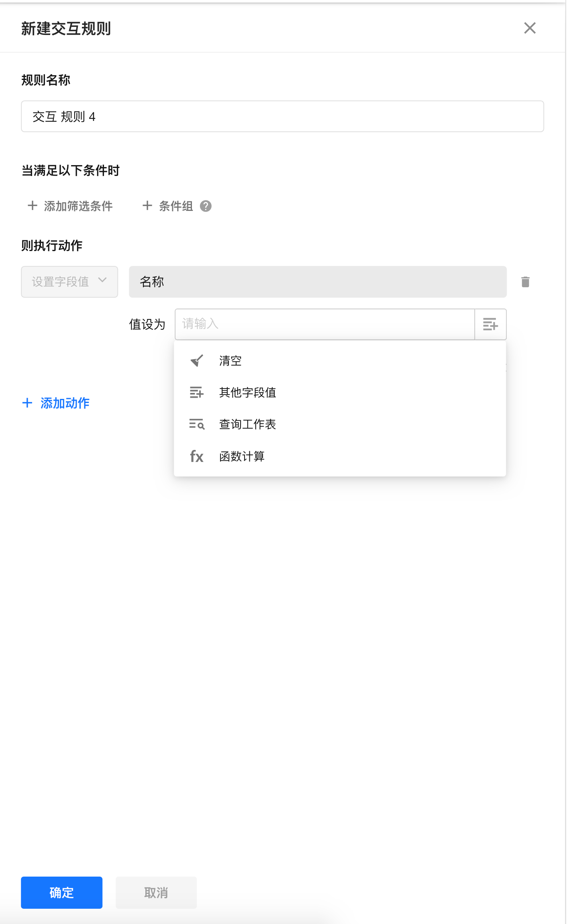Click the trash icon to delete action
Image resolution: width=567 pixels, height=924 pixels.
[x=525, y=282]
